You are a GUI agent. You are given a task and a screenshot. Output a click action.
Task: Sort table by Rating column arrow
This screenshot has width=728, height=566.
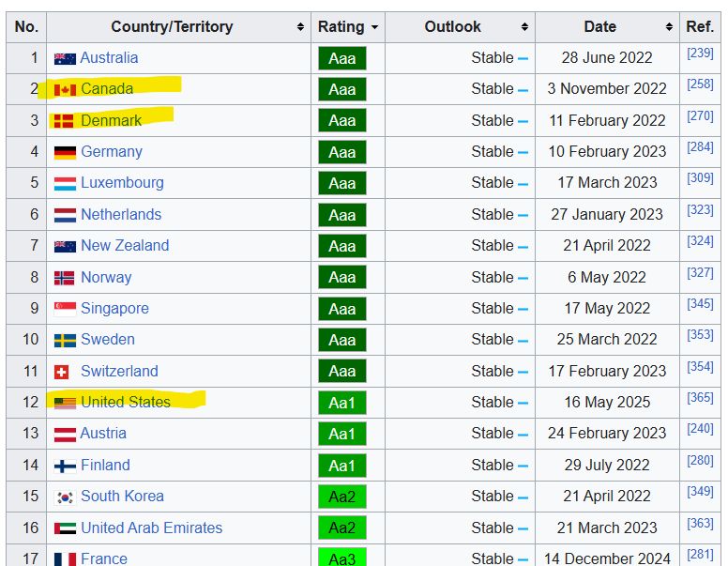click(374, 27)
